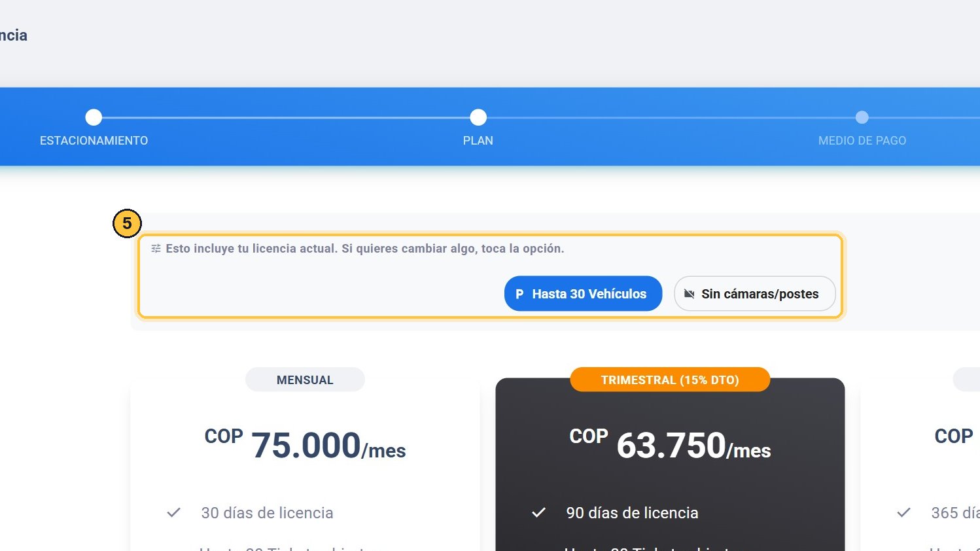The image size is (980, 551).
Task: Click the COP 63.750/mes price
Action: [x=670, y=445]
